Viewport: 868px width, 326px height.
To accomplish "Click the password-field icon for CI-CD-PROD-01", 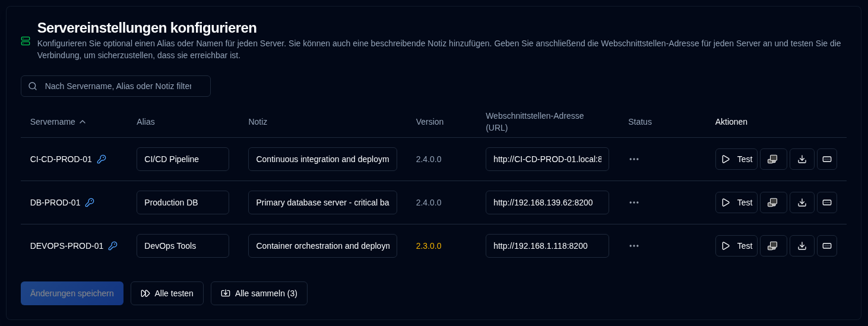I will (826, 159).
